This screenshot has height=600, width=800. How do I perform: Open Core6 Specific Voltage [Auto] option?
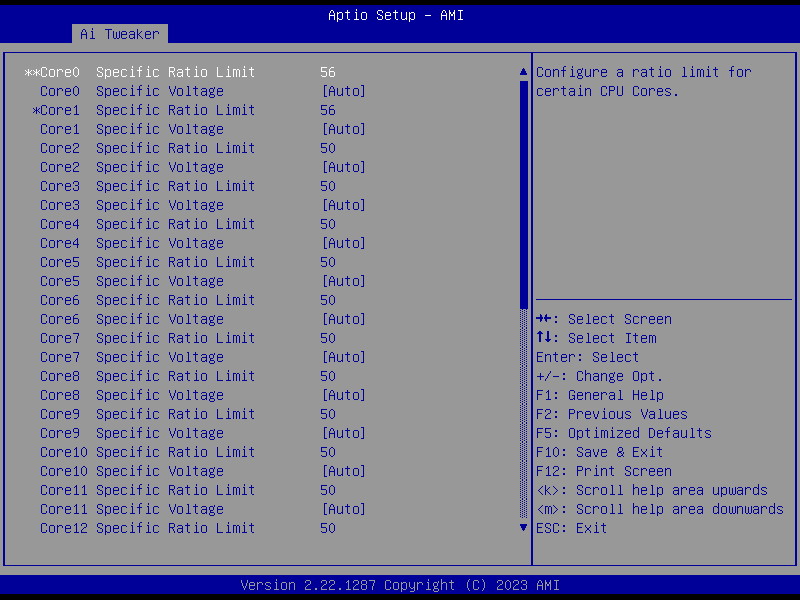[343, 319]
